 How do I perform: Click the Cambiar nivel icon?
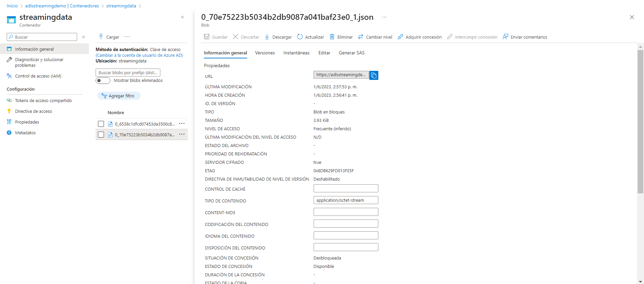point(361,37)
